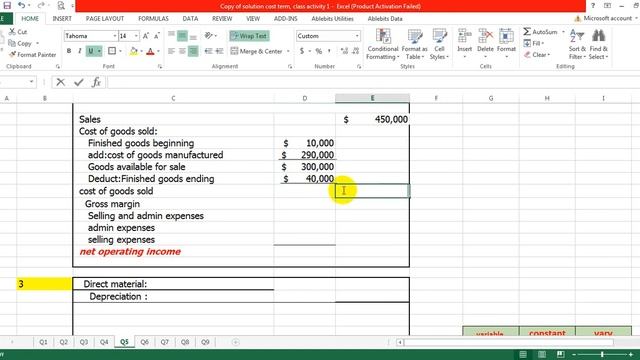The image size is (640, 360).
Task: Align text to the middle
Action: 182,36
